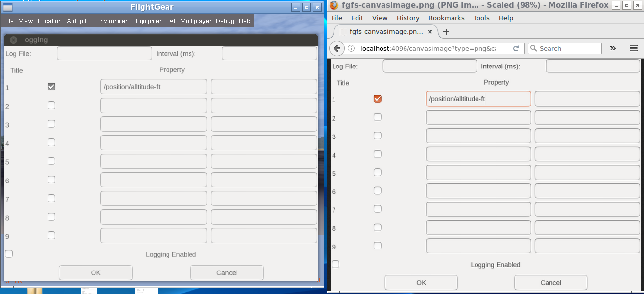This screenshot has height=294, width=644.
Task: Click orange row 1 checkbox in Firefox image
Action: (377, 99)
